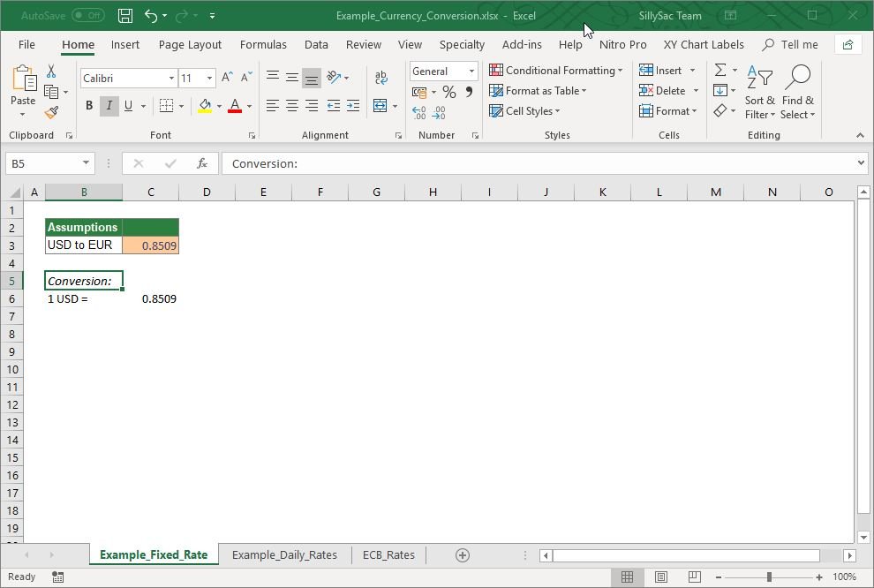Add a new sheet with plus icon
The height and width of the screenshot is (588, 874).
462,554
